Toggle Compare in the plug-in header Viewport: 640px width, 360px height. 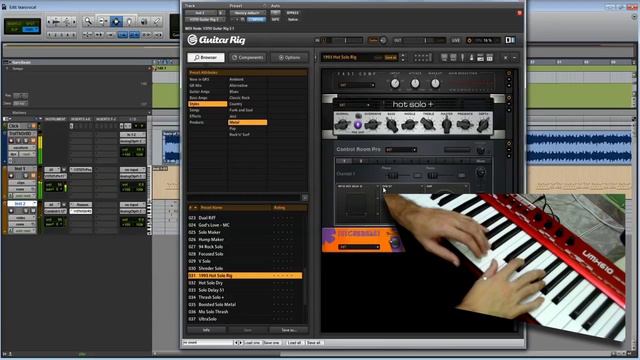(256, 19)
